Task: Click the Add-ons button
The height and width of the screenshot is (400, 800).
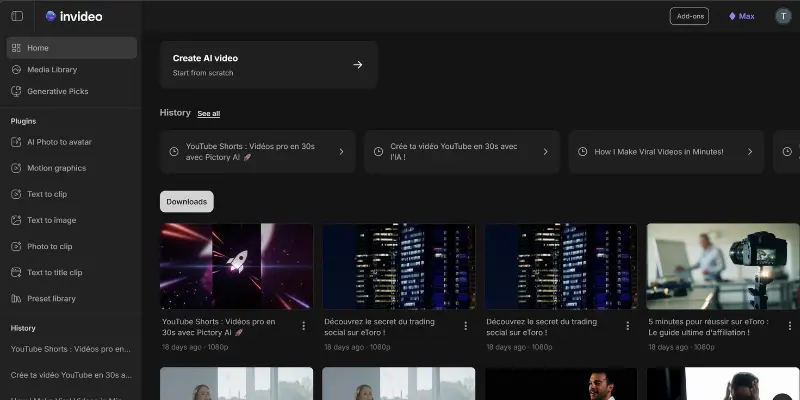Action: click(689, 16)
